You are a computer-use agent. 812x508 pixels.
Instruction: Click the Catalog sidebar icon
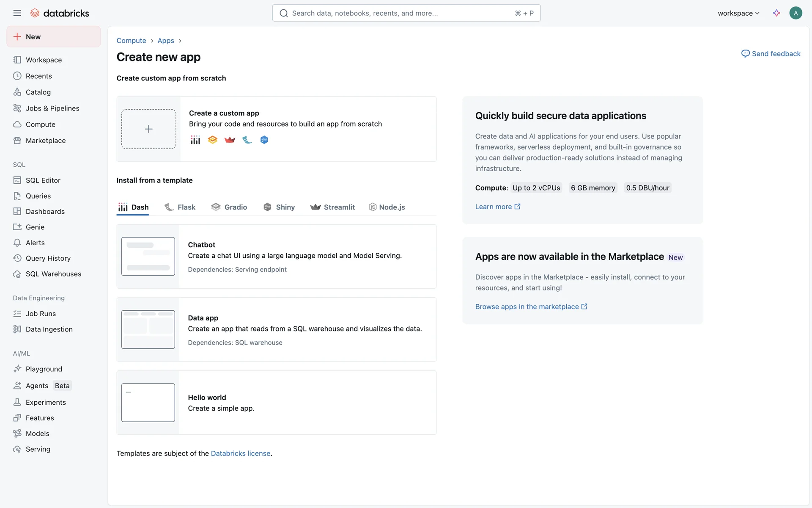[x=17, y=92]
